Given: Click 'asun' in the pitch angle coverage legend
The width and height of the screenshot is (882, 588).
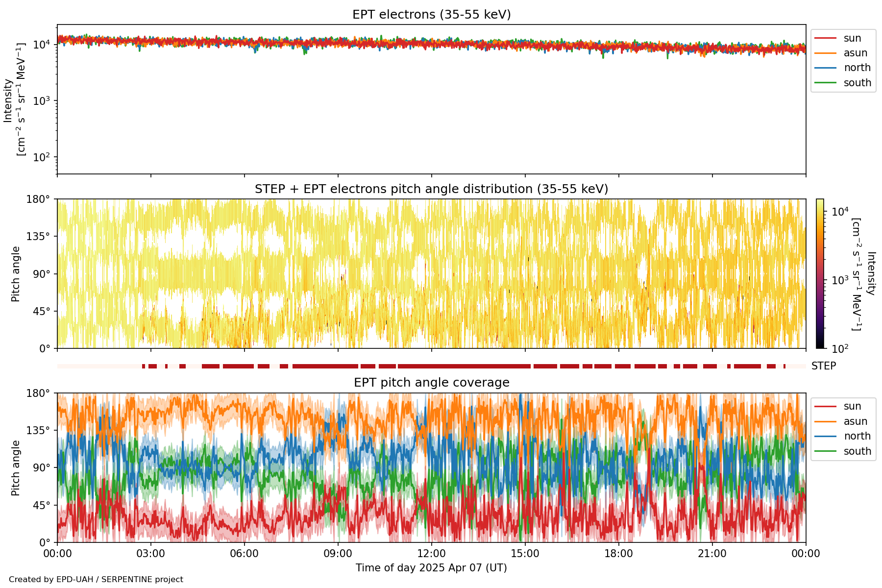Looking at the screenshot, I should click(855, 421).
